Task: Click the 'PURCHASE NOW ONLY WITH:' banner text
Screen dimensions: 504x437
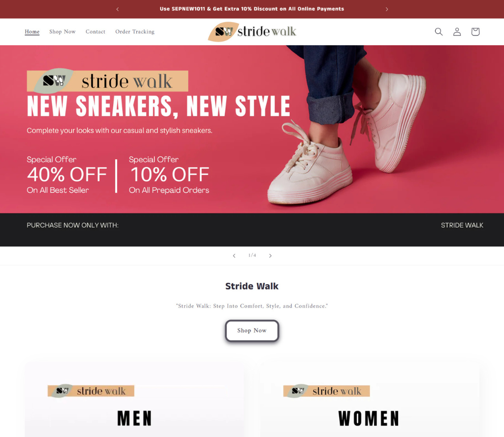Action: 73,225
